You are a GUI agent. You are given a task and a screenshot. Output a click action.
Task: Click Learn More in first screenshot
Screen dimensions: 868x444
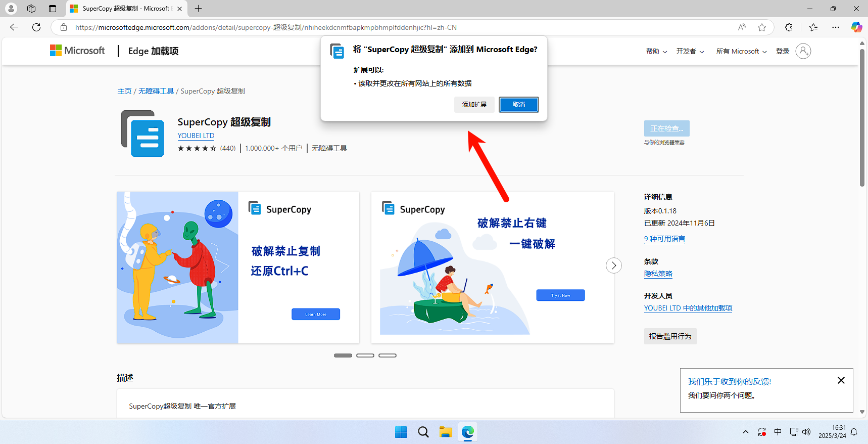[316, 314]
